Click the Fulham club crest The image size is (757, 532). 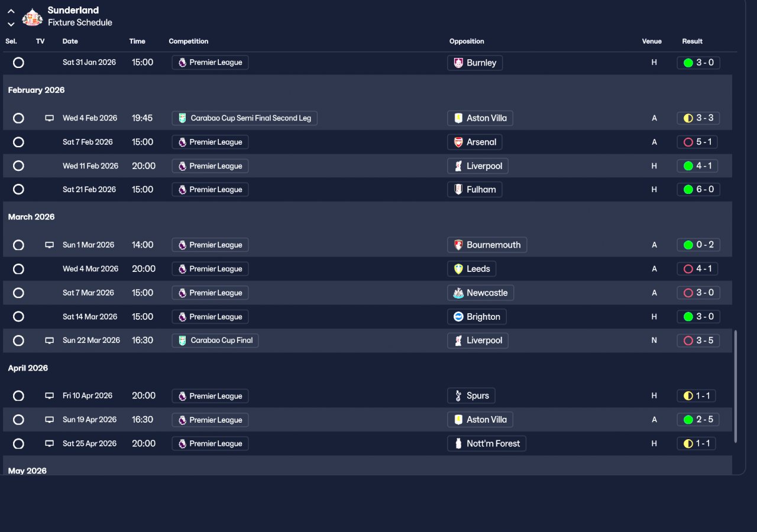(458, 190)
